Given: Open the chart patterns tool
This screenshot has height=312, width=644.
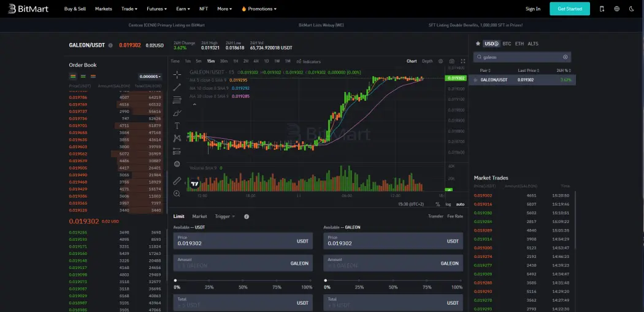Looking at the screenshot, I should click(x=177, y=139).
